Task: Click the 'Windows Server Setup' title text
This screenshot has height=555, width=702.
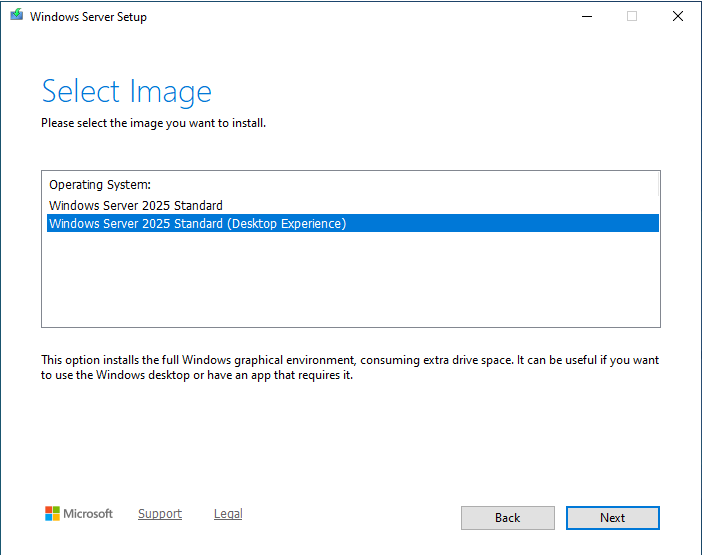Action: (x=88, y=17)
